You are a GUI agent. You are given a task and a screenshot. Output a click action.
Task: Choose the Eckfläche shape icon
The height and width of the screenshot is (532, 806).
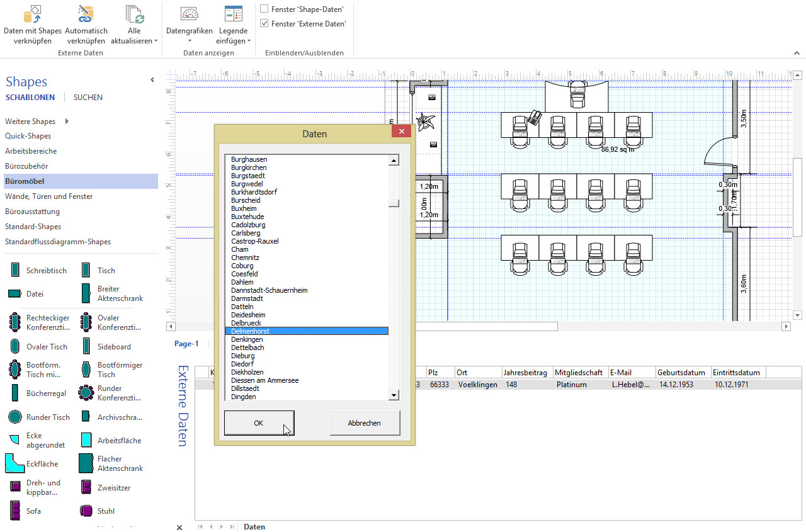click(14, 463)
